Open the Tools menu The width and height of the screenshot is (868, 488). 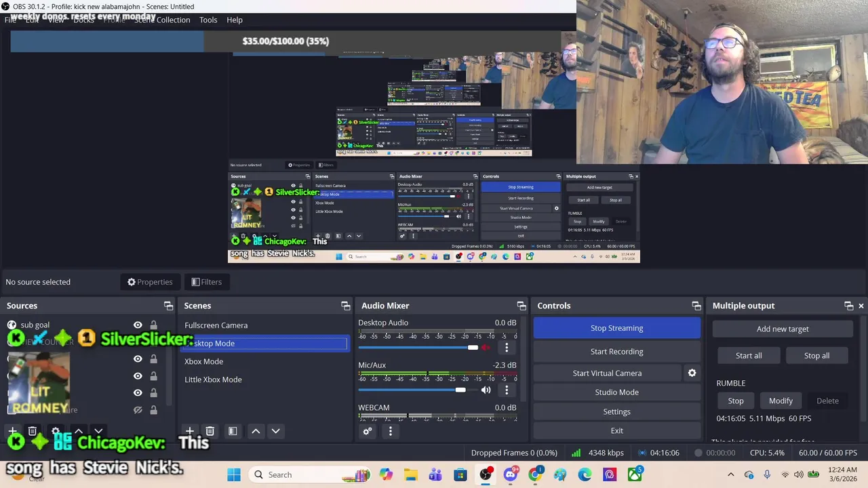pyautogui.click(x=208, y=20)
